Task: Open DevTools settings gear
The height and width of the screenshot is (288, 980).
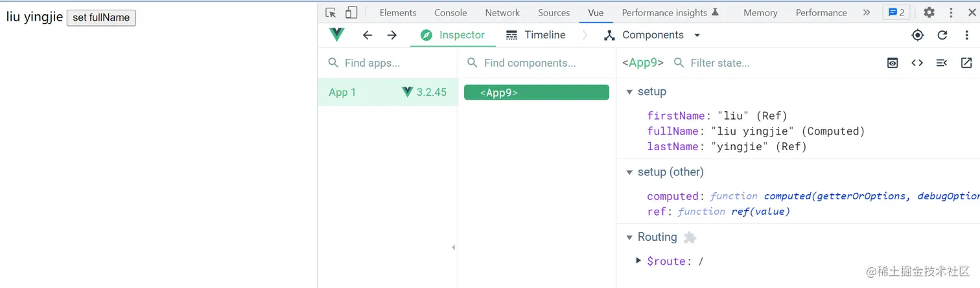Action: point(929,12)
